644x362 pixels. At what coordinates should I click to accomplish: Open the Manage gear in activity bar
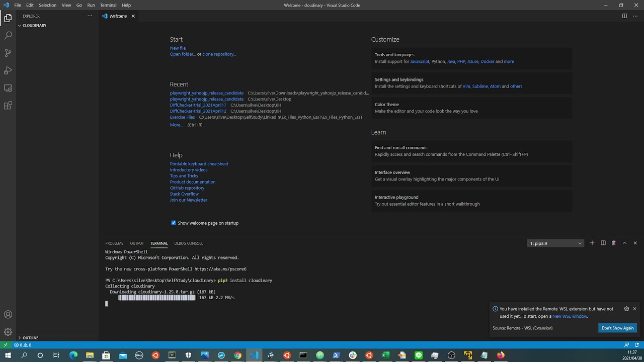8,332
